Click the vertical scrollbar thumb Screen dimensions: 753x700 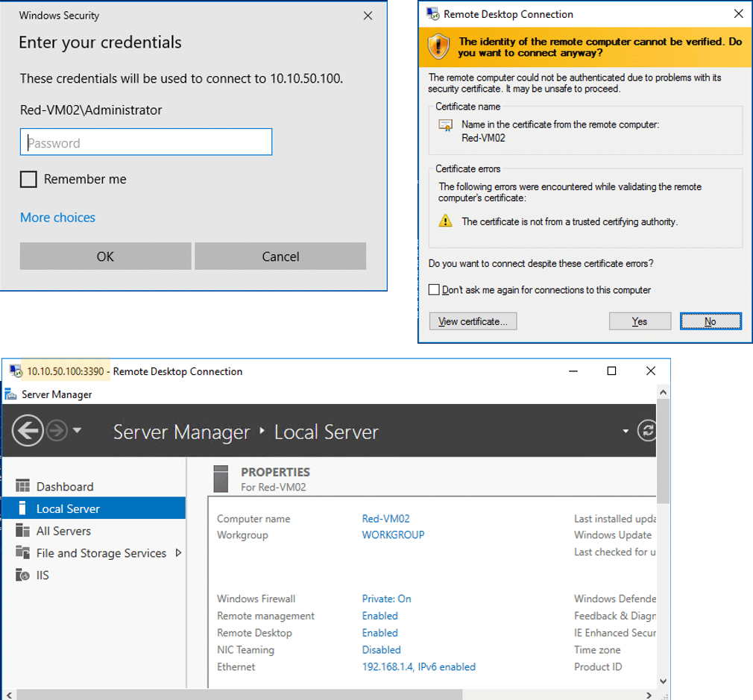coord(664,451)
